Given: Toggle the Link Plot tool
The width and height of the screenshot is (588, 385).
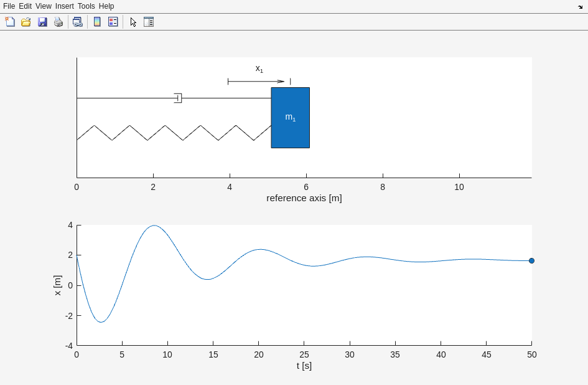Looking at the screenshot, I should pyautogui.click(x=77, y=22).
